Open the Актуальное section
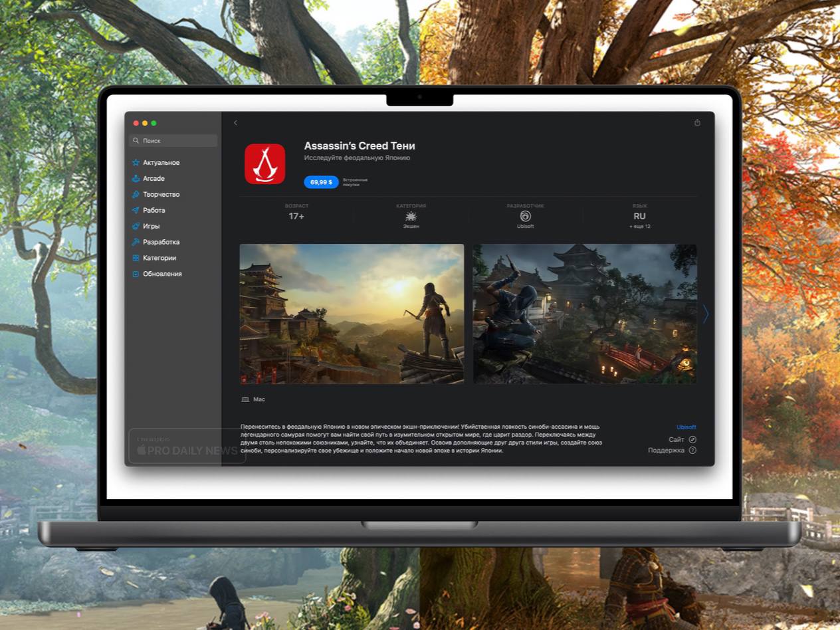The height and width of the screenshot is (630, 840). click(161, 163)
